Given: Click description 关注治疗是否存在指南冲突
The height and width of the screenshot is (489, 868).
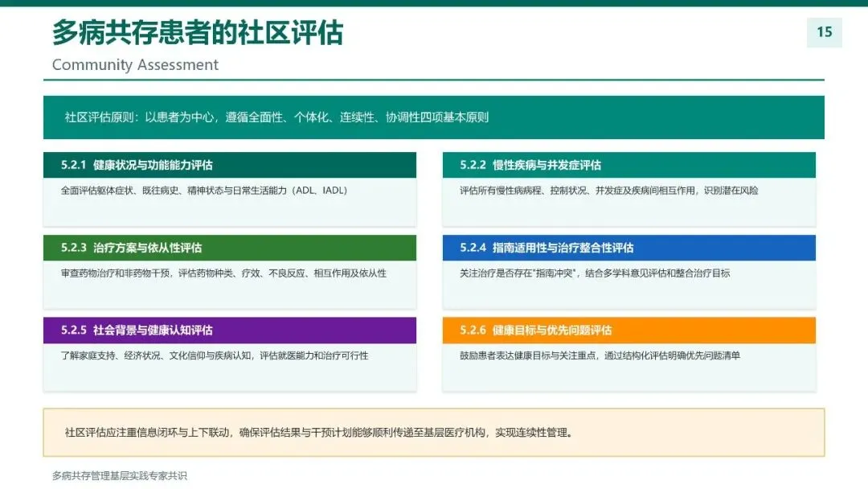Looking at the screenshot, I should coord(595,273).
